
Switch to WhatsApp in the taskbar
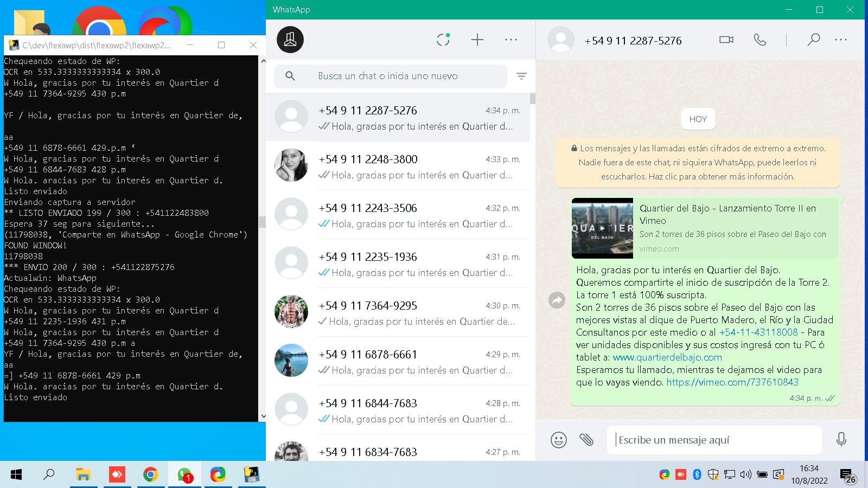click(184, 475)
